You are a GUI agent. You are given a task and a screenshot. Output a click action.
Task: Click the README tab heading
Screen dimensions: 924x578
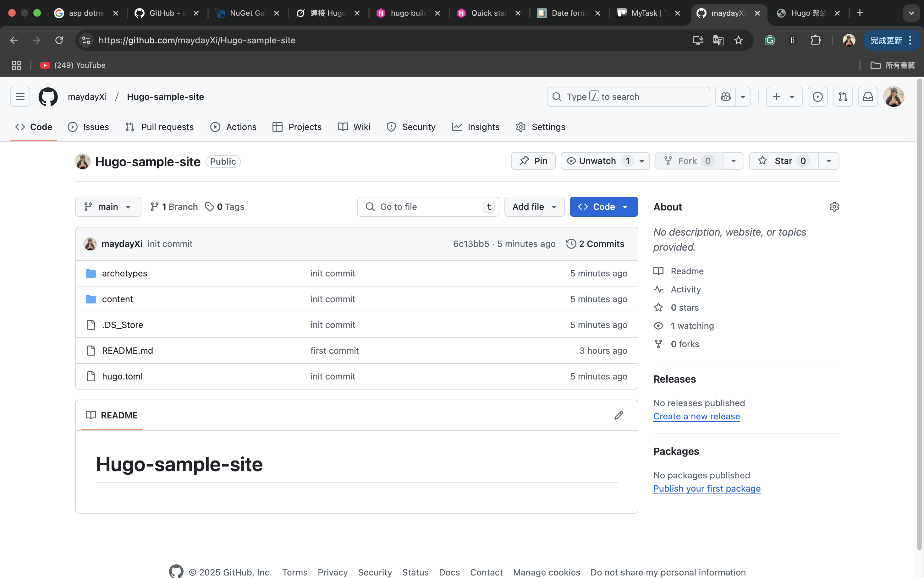pos(112,415)
